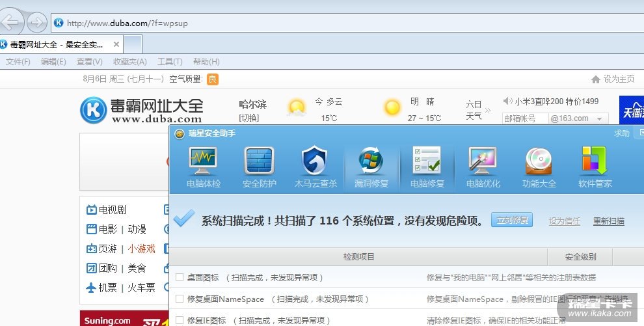This screenshot has height=326, width=644.
Task: Check the 修复IE图标 checkbox
Action: pos(180,320)
